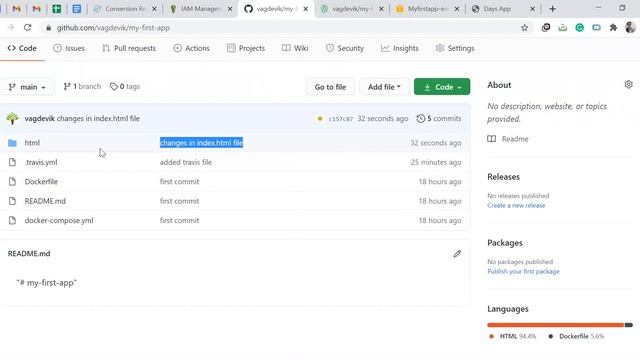View the Insights tab
640x360 pixels.
click(400, 48)
